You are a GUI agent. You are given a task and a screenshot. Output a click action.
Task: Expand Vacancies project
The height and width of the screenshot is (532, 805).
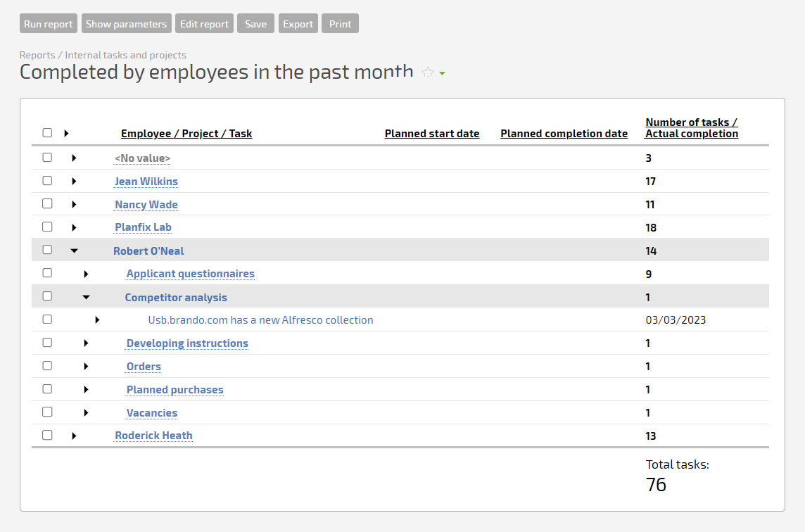click(86, 413)
